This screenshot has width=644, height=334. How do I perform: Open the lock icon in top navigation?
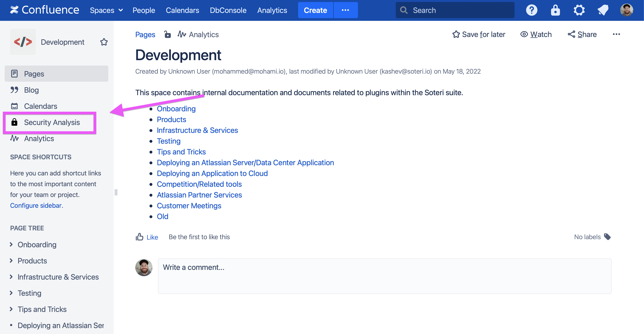coord(555,10)
